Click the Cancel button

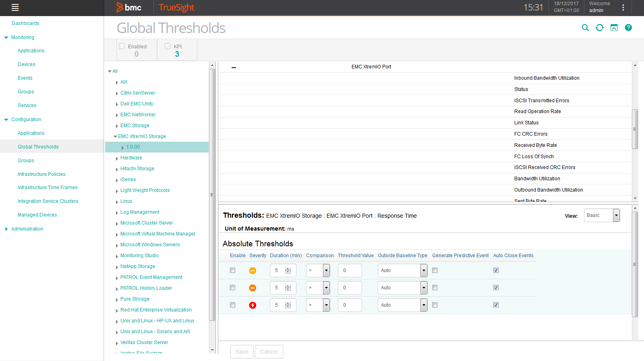(x=269, y=352)
